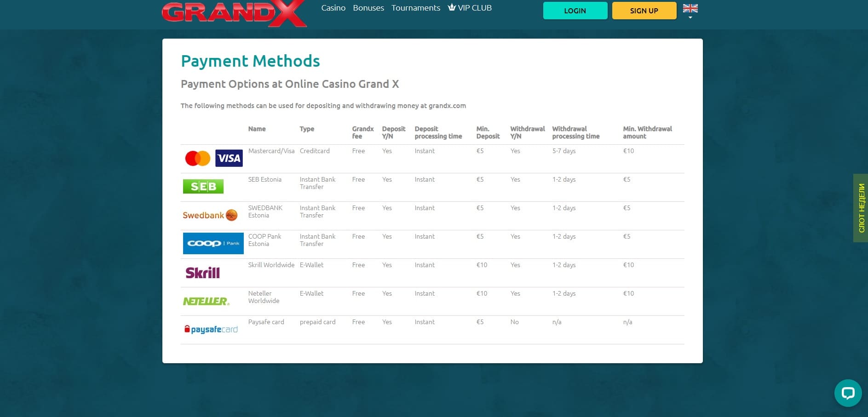Click the Min. Deposit column header
The height and width of the screenshot is (417, 868).
pyautogui.click(x=488, y=132)
